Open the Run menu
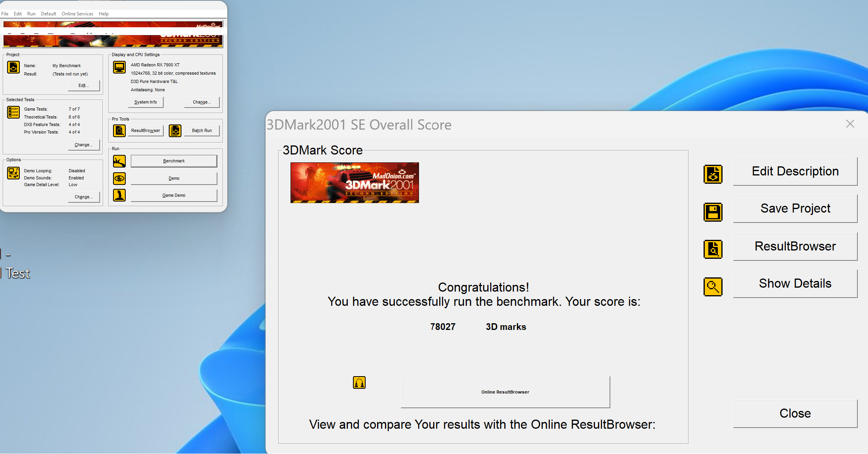The image size is (868, 454). 31,14
